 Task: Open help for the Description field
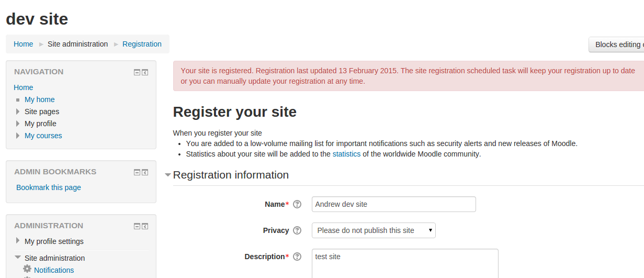pos(297,257)
